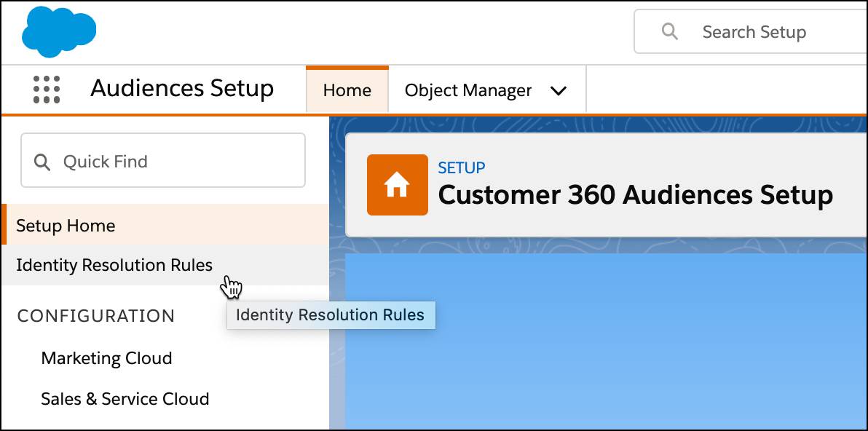The height and width of the screenshot is (431, 868).
Task: Expand the Object Manager dropdown chevron
Action: tap(559, 91)
